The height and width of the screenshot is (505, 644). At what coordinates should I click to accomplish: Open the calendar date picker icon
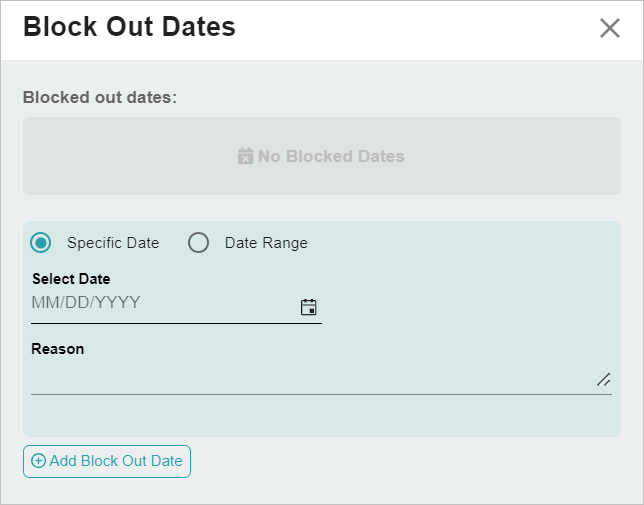click(x=309, y=307)
